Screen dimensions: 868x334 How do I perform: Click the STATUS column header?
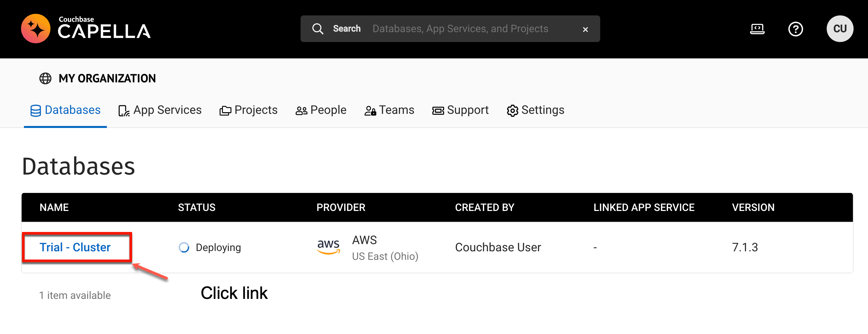click(x=196, y=207)
